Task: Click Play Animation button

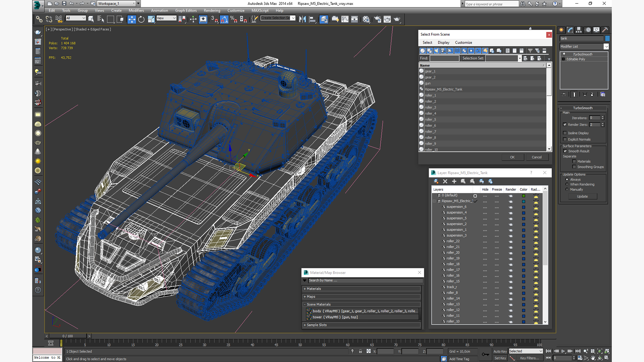Action: click(x=563, y=351)
